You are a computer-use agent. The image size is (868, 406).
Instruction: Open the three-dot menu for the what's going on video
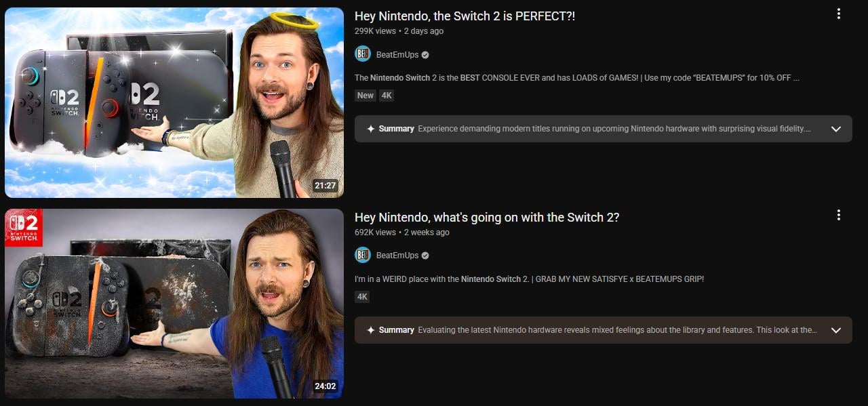coord(839,215)
